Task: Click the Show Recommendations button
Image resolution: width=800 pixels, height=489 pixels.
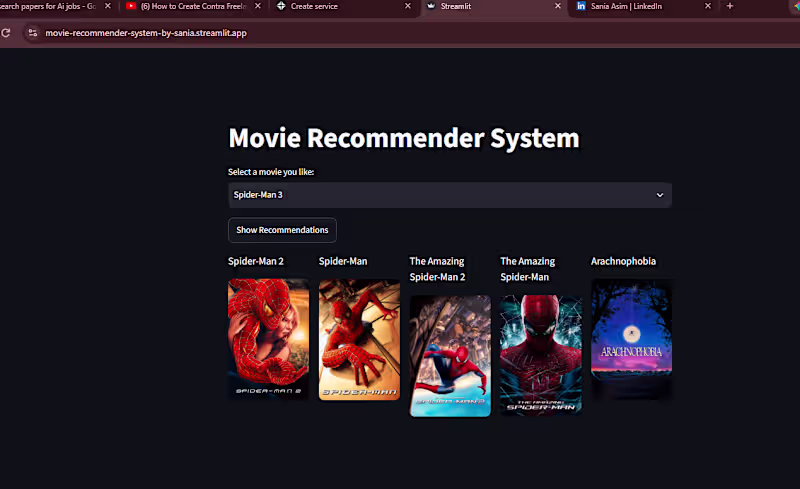Action: tap(282, 230)
